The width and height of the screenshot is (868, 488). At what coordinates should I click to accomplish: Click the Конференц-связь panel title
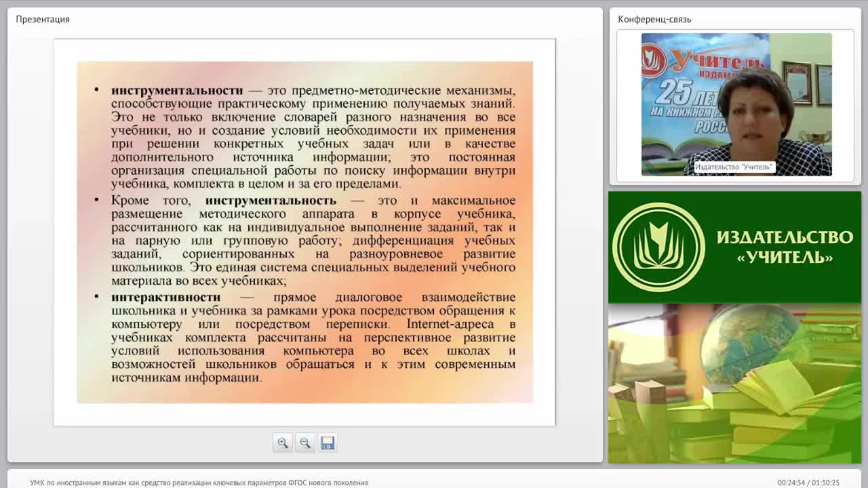coord(654,19)
